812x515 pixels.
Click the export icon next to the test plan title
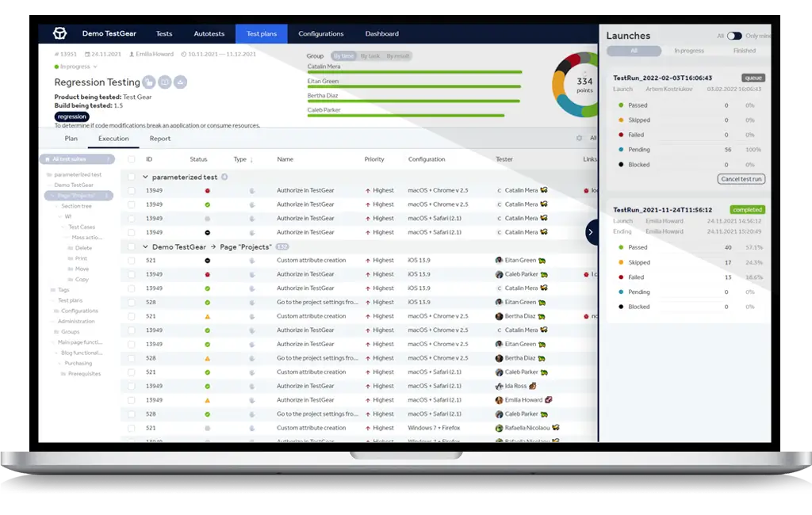click(180, 82)
